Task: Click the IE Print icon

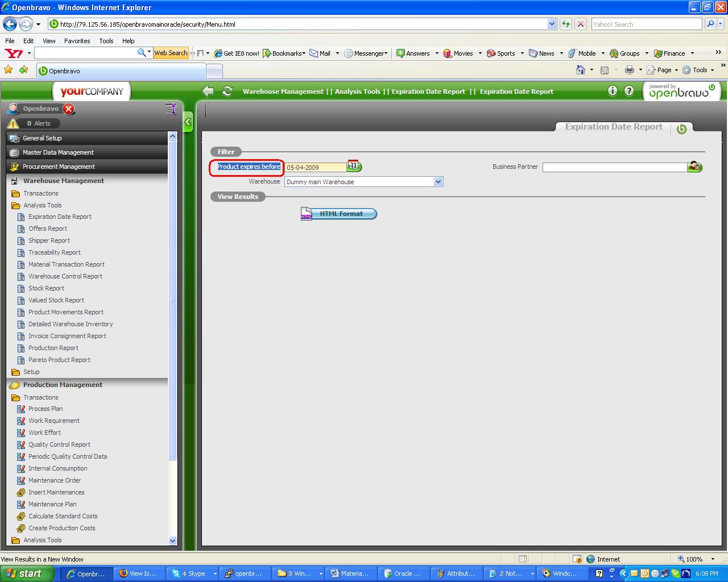Action: (x=630, y=70)
